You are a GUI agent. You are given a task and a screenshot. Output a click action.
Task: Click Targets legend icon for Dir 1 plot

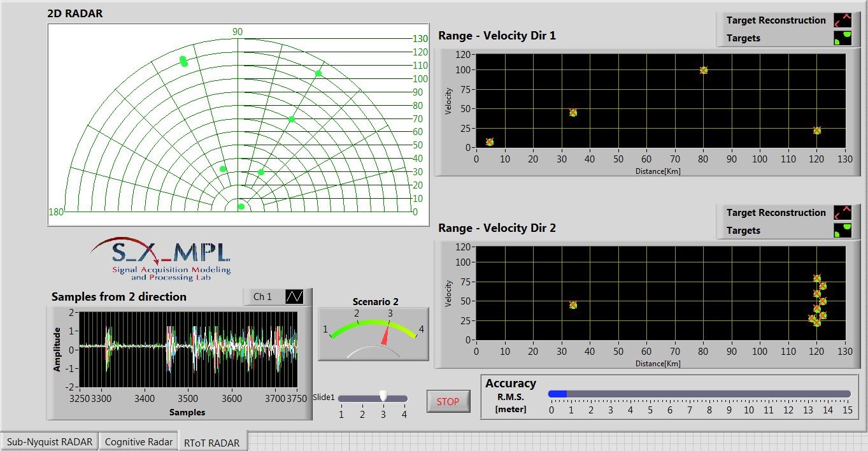click(x=842, y=38)
